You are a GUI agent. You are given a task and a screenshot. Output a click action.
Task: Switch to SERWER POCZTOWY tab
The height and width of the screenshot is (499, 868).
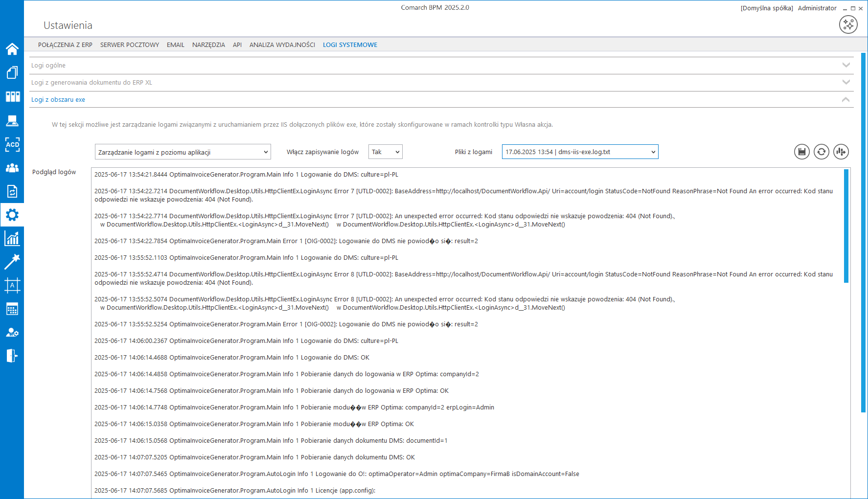coord(130,45)
